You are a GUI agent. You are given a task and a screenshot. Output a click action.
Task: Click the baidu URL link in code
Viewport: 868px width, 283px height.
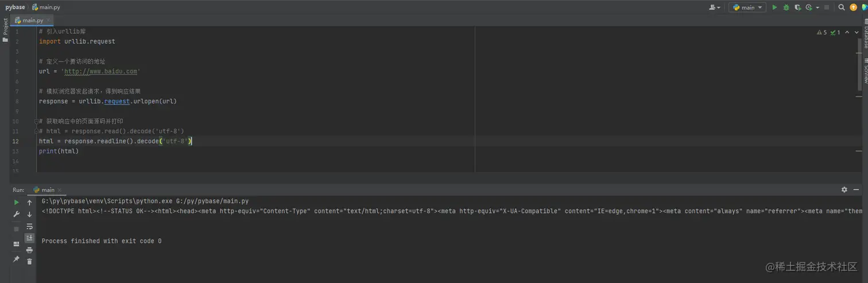click(100, 72)
